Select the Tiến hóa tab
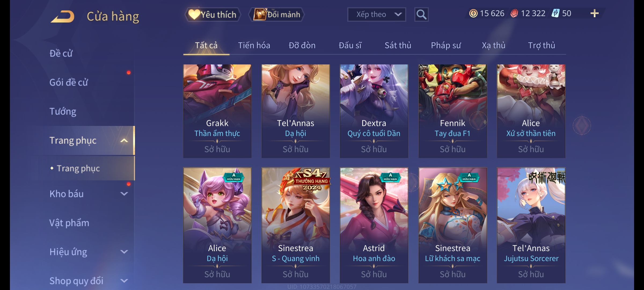This screenshot has height=290, width=644. (x=254, y=45)
